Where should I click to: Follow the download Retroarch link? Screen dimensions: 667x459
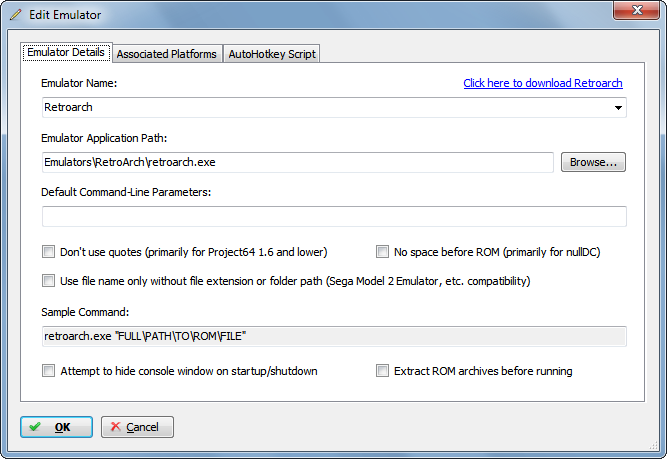[543, 83]
